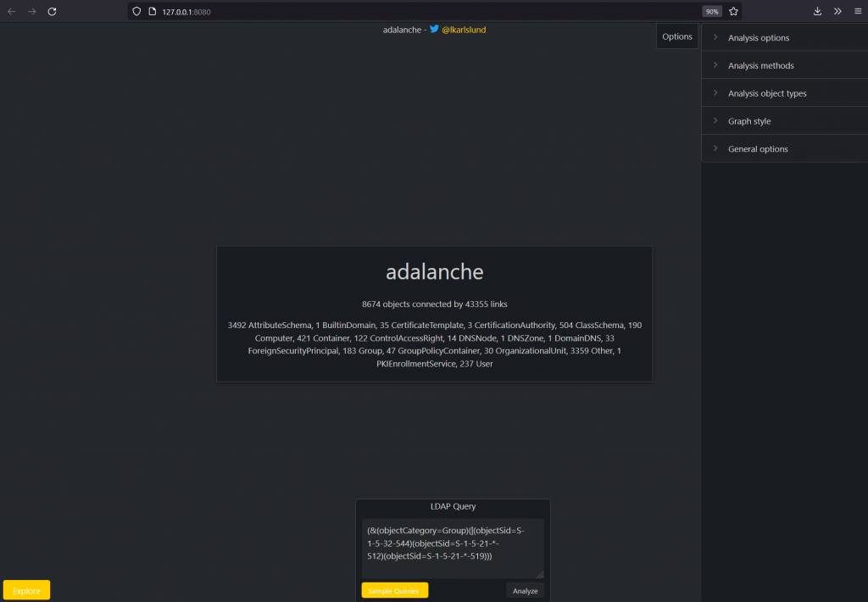The height and width of the screenshot is (602, 868).
Task: Click '3492 AttributeSchema' statistics text
Action: (x=270, y=325)
